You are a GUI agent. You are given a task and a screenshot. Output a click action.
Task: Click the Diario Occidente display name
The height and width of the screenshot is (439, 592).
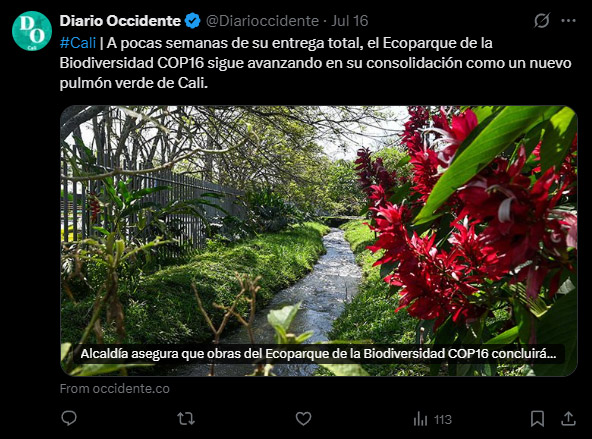pyautogui.click(x=120, y=21)
